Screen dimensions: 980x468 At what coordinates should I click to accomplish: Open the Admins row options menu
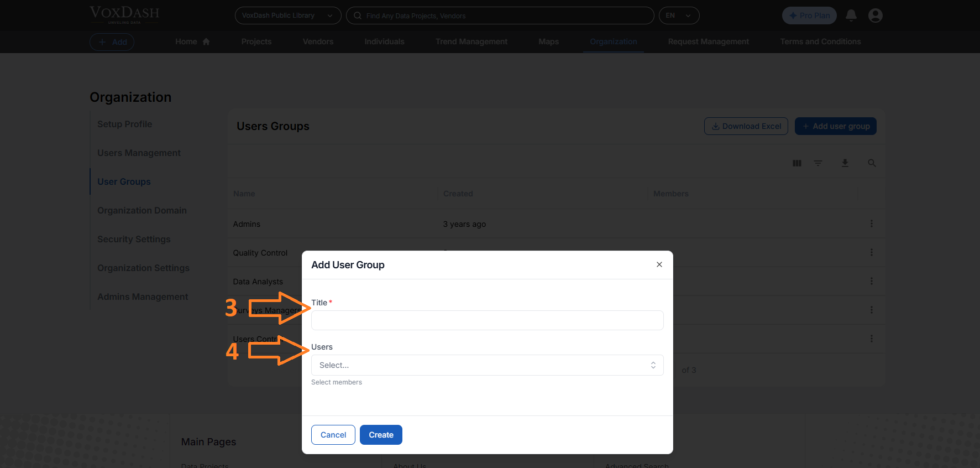pyautogui.click(x=871, y=223)
